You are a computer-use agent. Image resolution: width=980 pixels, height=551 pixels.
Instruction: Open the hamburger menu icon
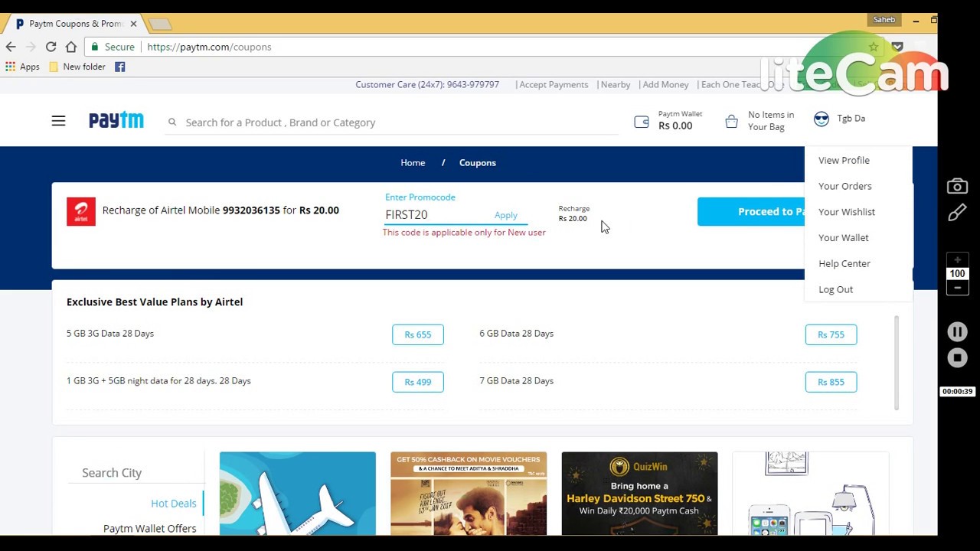58,121
